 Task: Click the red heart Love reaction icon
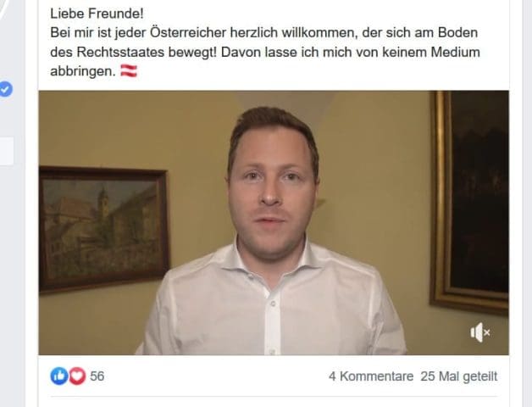[x=77, y=376]
